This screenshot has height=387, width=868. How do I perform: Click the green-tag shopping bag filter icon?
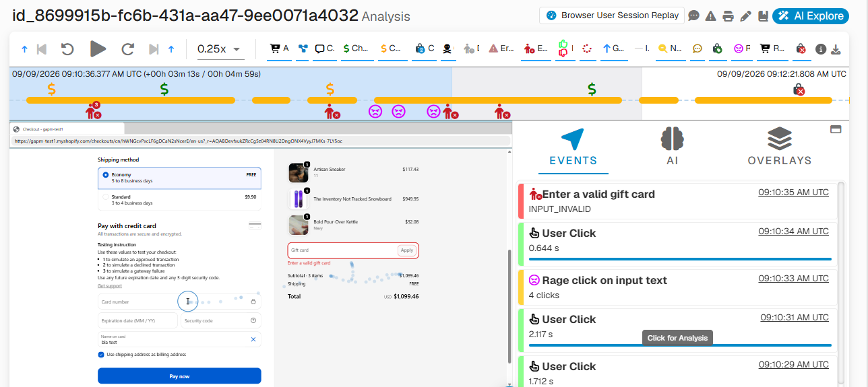718,48
